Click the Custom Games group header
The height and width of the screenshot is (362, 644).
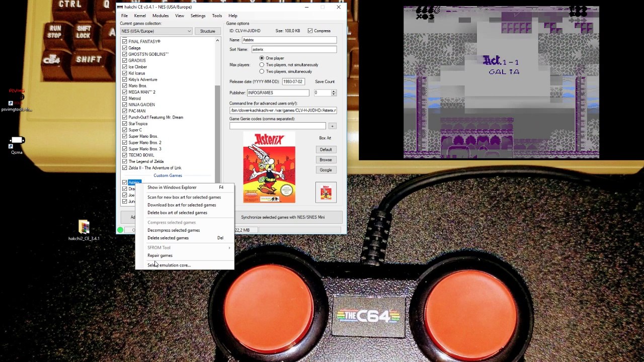tap(168, 175)
